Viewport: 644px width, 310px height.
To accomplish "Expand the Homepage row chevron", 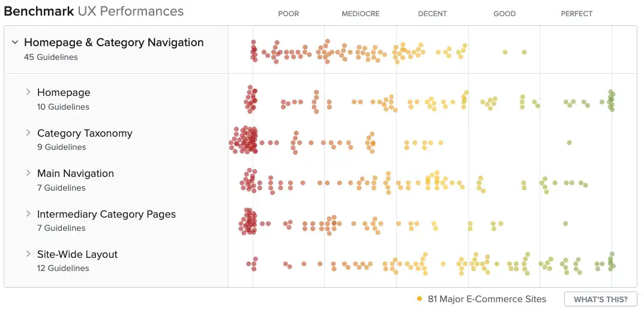I will [28, 92].
